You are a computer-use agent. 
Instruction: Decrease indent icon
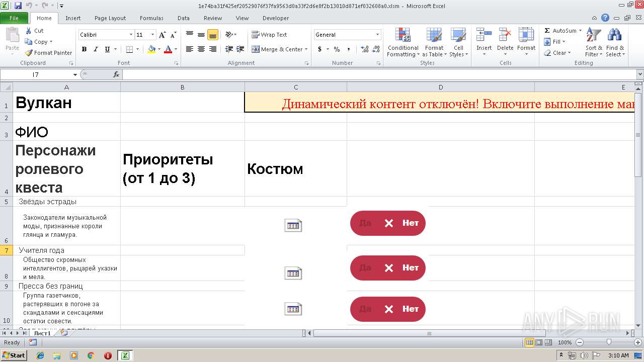pos(229,49)
